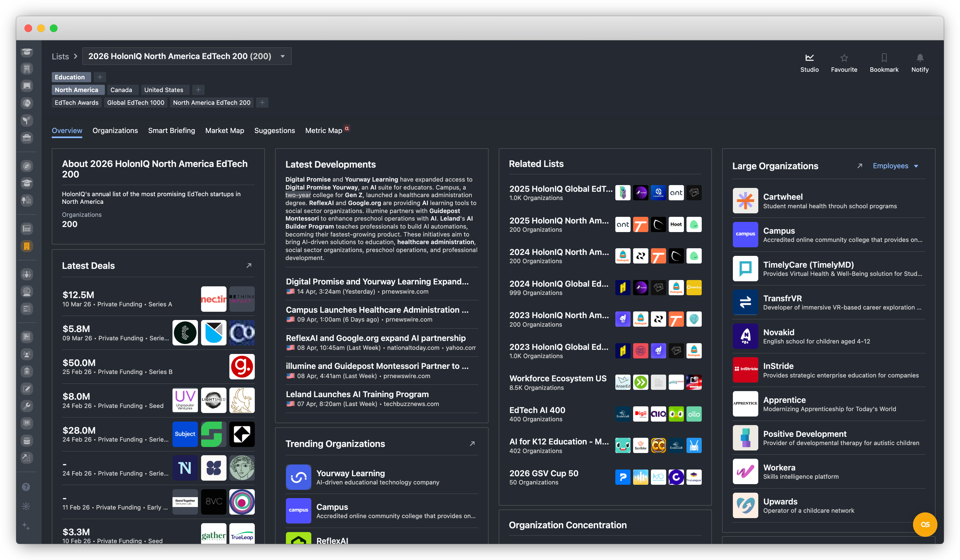Open the Studio chart icon
Viewport: 960px width, 560px height.
click(809, 58)
